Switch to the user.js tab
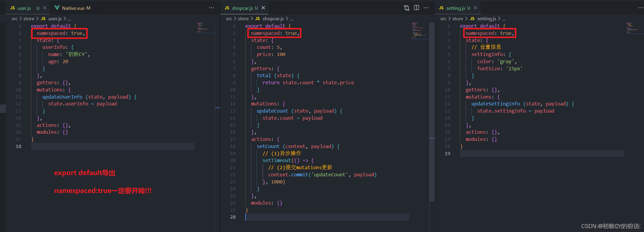 coord(24,8)
